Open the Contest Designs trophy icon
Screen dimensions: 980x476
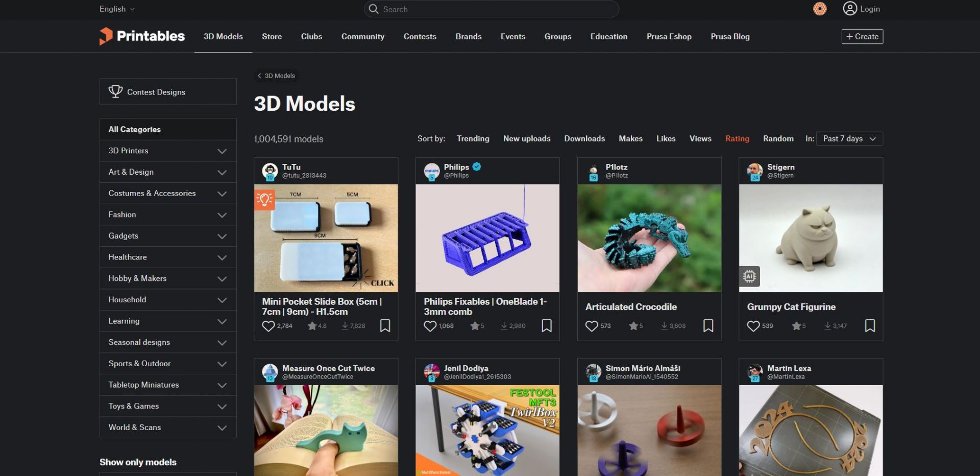[x=115, y=92]
